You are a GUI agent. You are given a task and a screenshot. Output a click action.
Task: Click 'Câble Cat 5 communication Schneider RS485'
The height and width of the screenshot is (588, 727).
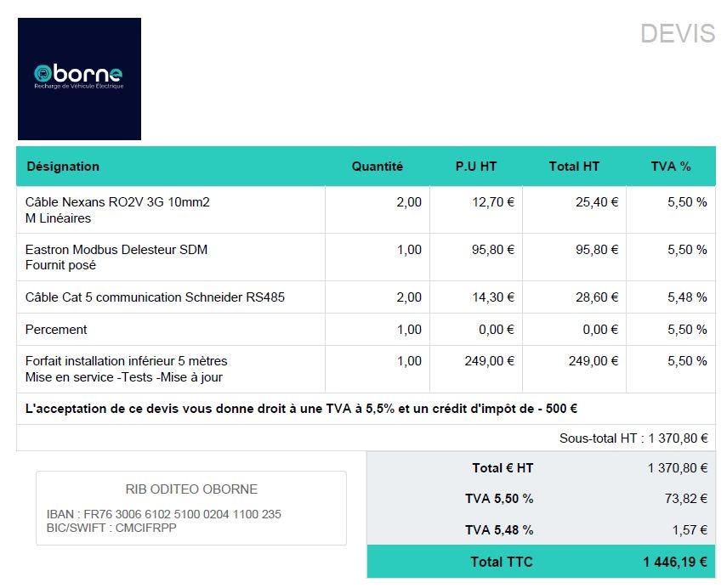pyautogui.click(x=155, y=297)
